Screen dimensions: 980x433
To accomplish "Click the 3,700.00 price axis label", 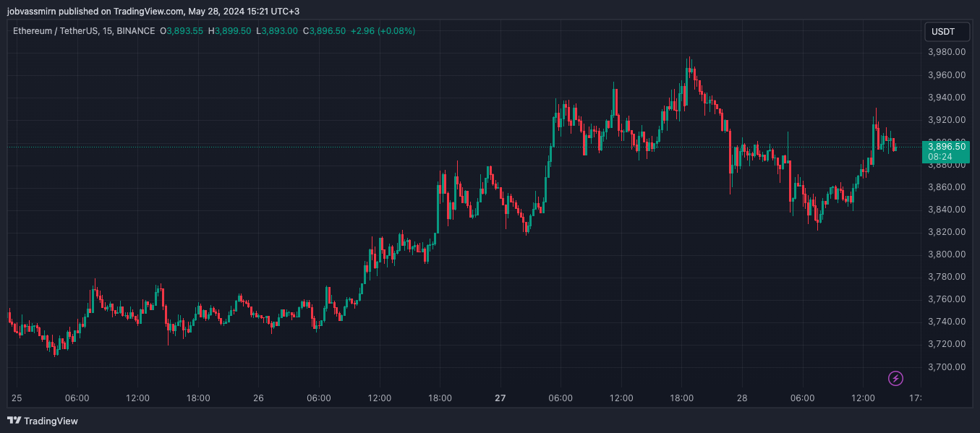I will 947,366.
